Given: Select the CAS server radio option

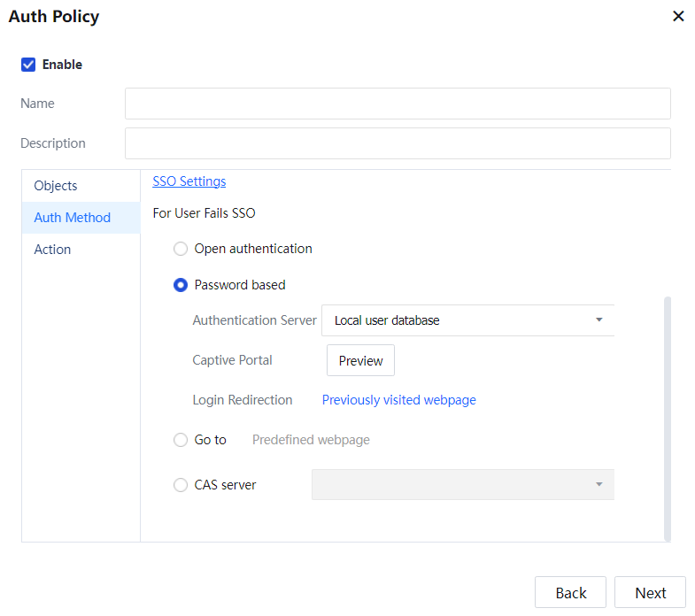Looking at the screenshot, I should coord(181,485).
